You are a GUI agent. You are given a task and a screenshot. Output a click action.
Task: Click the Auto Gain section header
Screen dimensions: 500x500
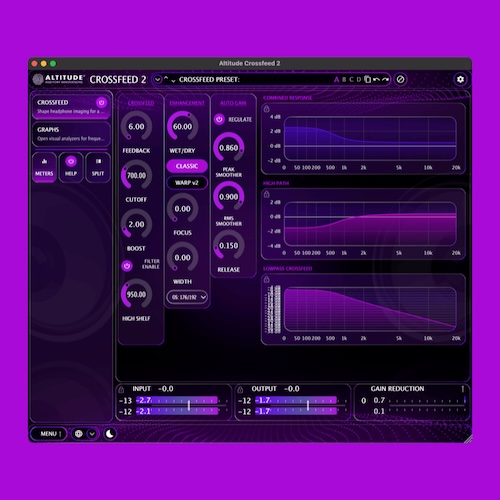[233, 103]
